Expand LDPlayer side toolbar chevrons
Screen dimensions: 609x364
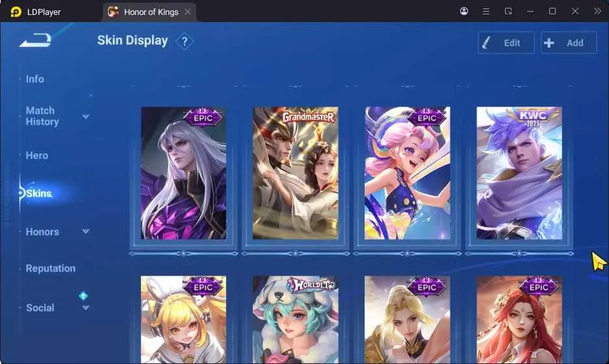point(597,11)
